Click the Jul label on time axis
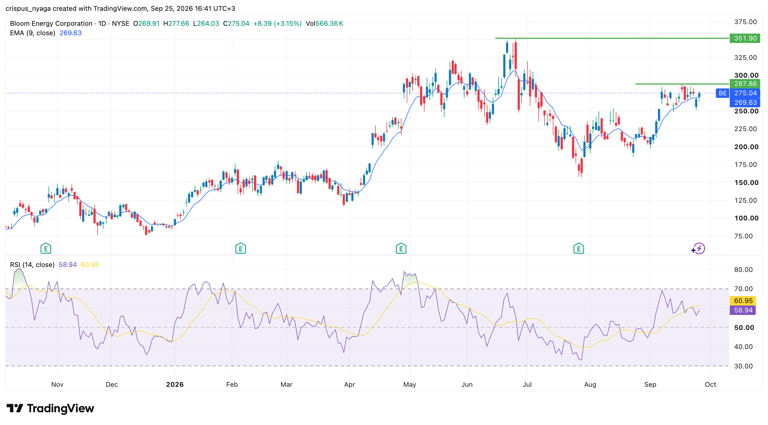 528,384
